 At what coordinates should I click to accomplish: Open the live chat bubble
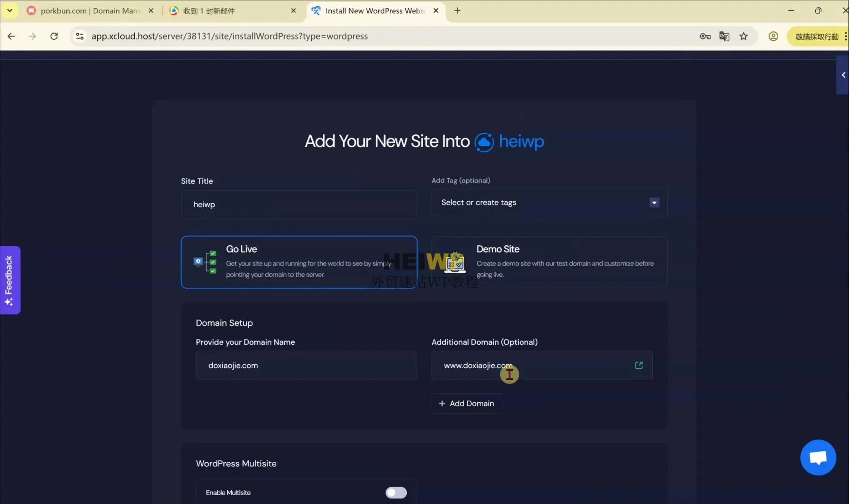click(x=818, y=458)
